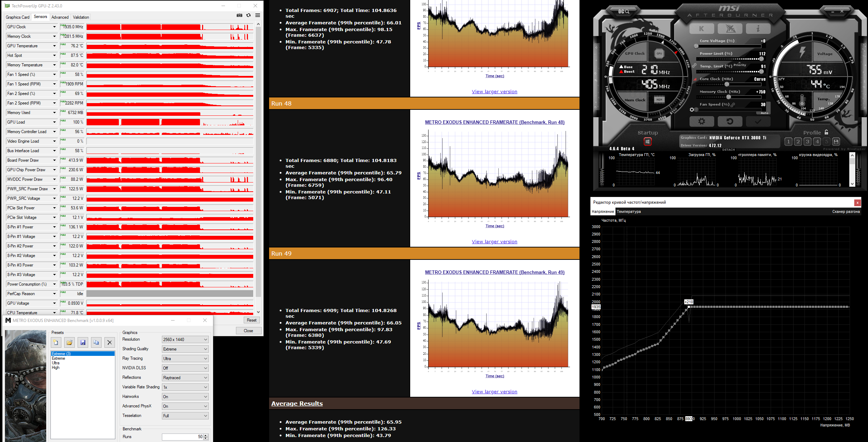The height and width of the screenshot is (442, 868).
Task: Click the Kombustor K button
Action: coord(702,29)
